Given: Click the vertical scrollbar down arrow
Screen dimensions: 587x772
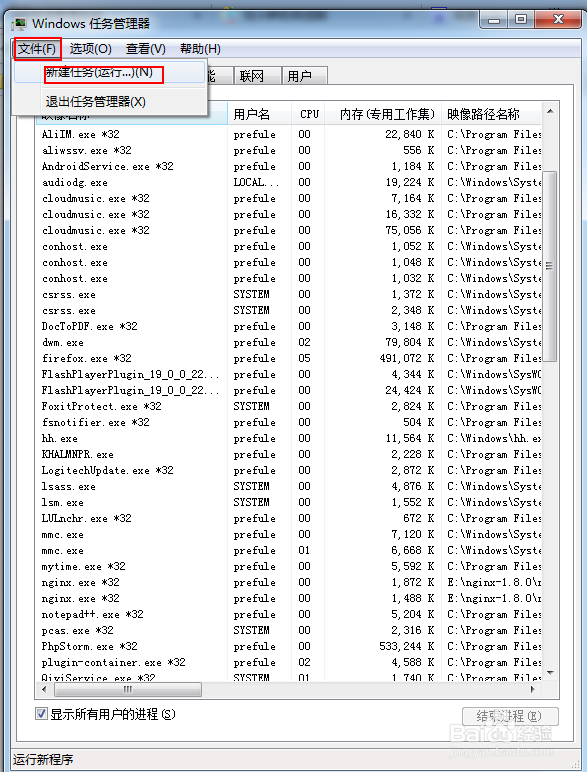Looking at the screenshot, I should click(x=550, y=673).
